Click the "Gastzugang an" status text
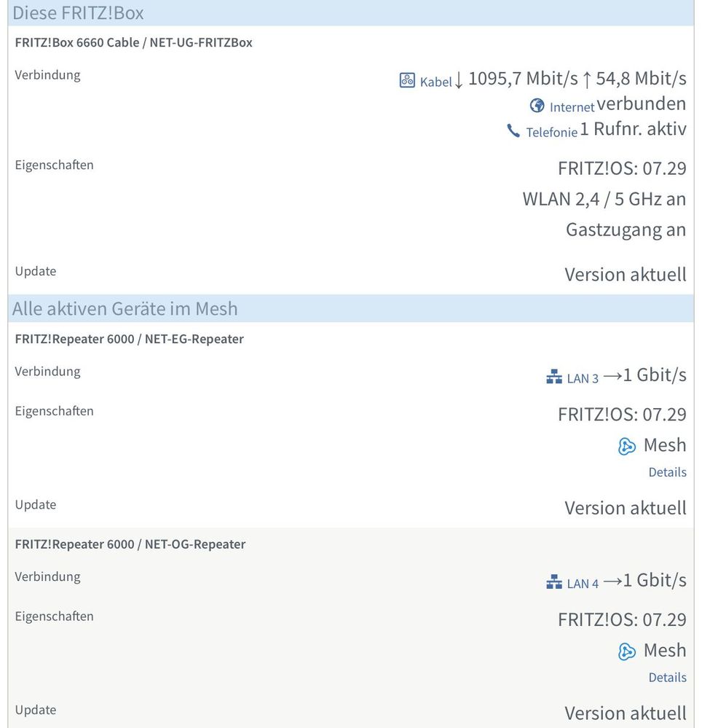Screen dimensions: 702x728 pos(626,230)
